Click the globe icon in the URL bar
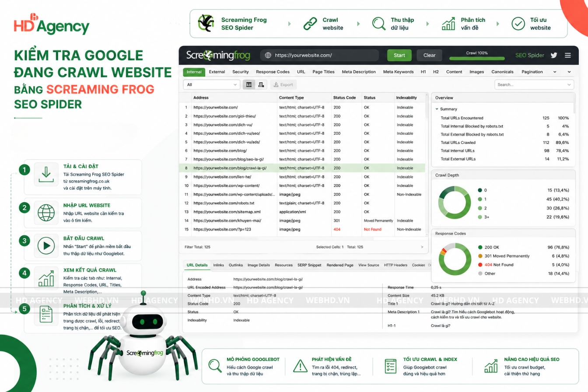This screenshot has height=392, width=588. [x=267, y=55]
